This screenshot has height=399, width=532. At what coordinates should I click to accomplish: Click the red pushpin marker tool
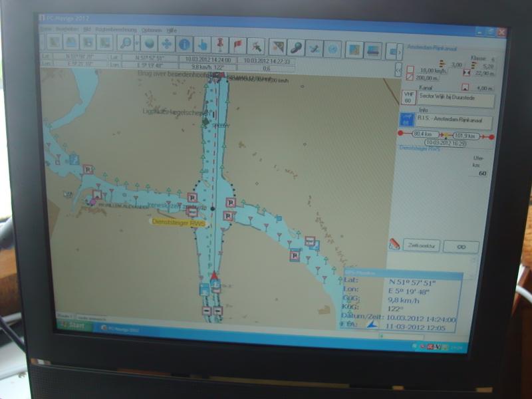[x=219, y=45]
